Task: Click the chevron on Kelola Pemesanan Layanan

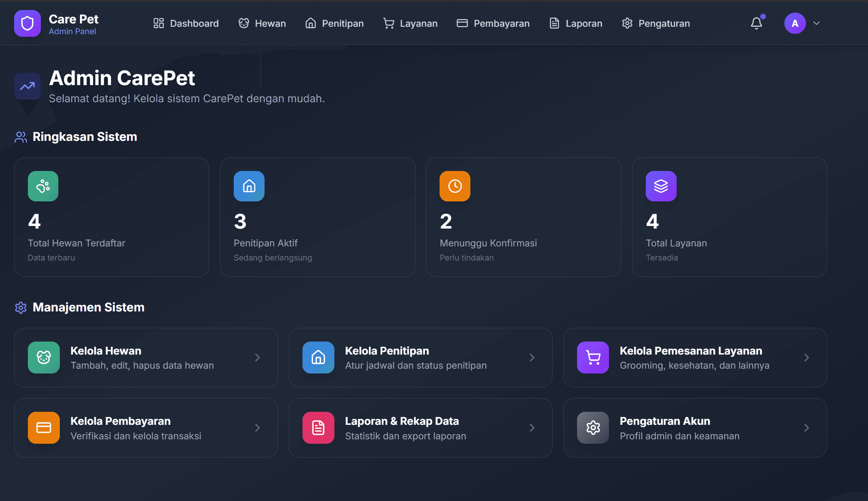Action: click(807, 358)
